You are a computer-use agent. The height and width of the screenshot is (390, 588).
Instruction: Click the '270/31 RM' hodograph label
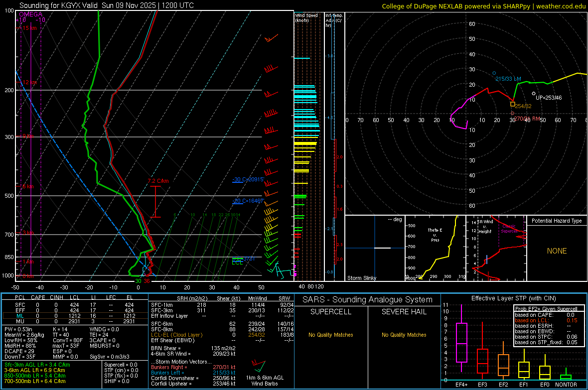click(527, 119)
